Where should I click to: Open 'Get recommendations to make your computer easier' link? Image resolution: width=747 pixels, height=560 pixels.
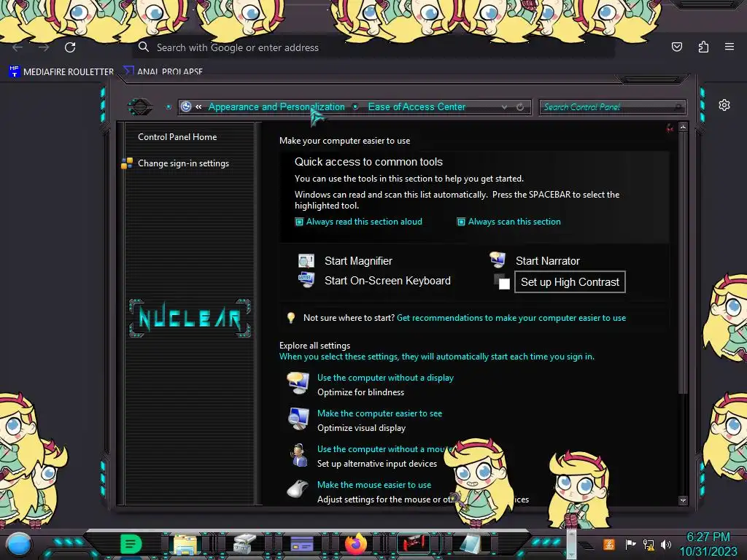(511, 318)
